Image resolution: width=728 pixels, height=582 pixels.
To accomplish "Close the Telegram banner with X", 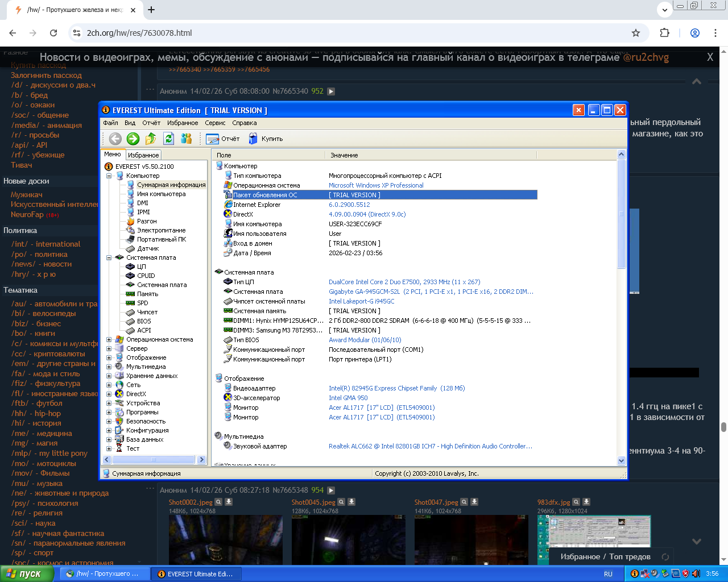I will click(710, 57).
